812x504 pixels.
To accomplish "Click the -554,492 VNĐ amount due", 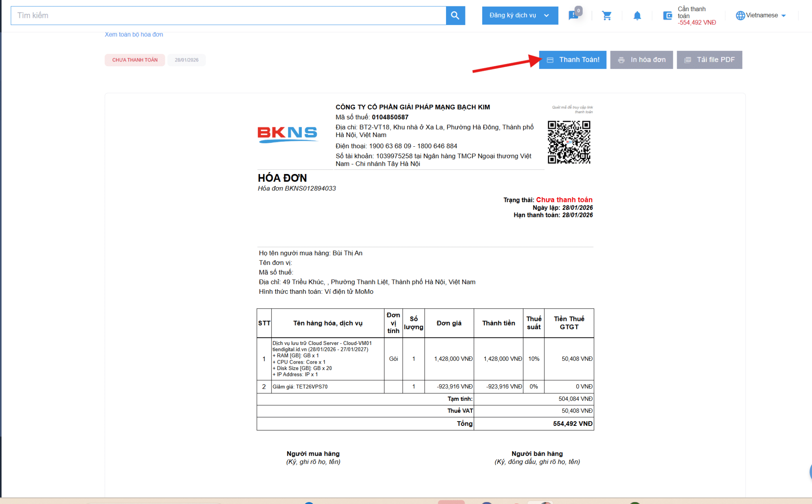I will (697, 23).
